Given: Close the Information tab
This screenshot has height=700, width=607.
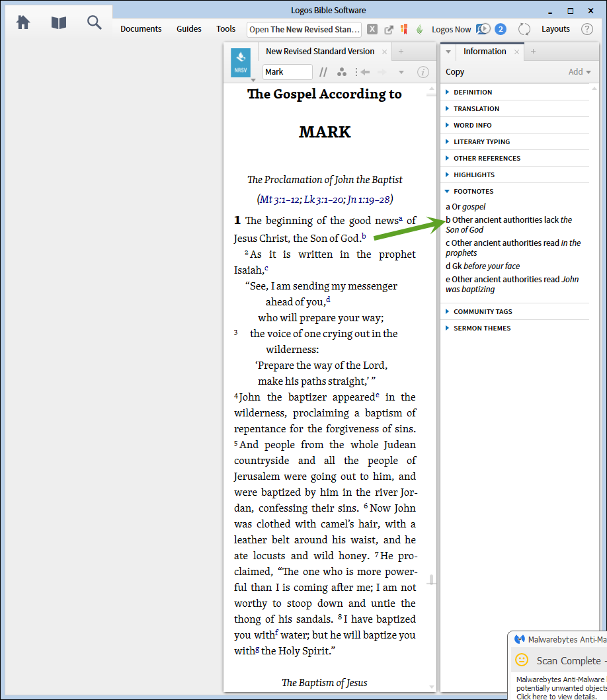Looking at the screenshot, I should click(516, 52).
